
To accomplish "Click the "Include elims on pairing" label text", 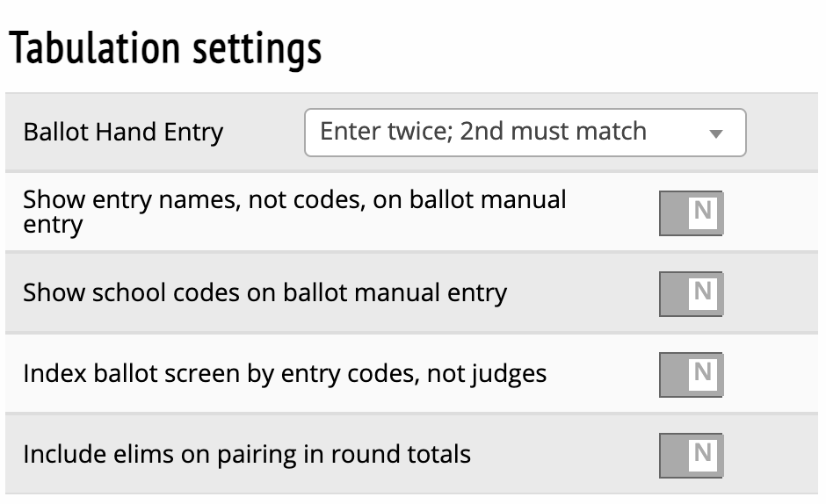I will (x=247, y=455).
